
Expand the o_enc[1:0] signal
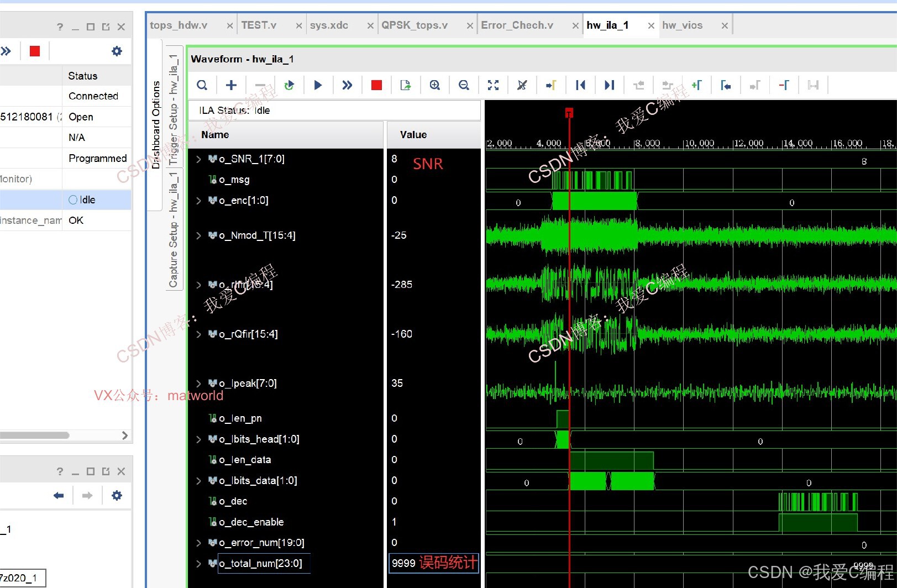pos(199,201)
